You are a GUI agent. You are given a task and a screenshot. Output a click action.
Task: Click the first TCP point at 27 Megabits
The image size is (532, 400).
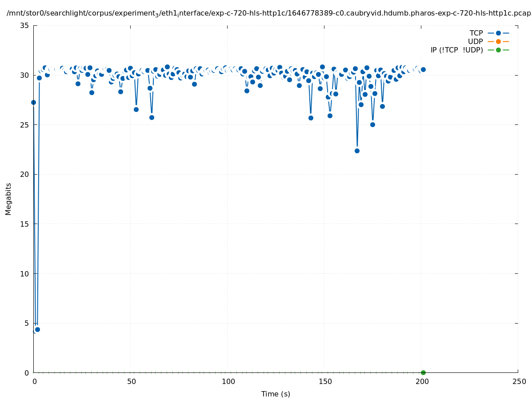tap(33, 102)
